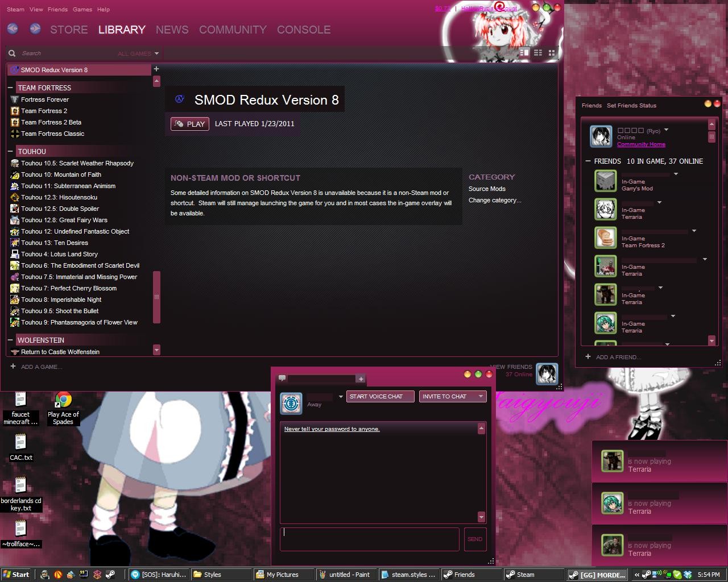The height and width of the screenshot is (582, 728).
Task: Click the game list scroll-up arrow
Action: coord(156,82)
